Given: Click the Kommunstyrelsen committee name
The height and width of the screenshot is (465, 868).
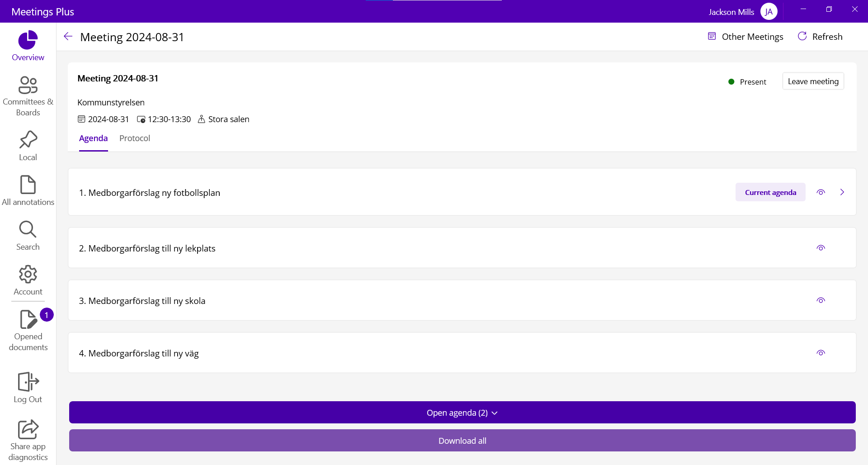Looking at the screenshot, I should click(x=111, y=103).
